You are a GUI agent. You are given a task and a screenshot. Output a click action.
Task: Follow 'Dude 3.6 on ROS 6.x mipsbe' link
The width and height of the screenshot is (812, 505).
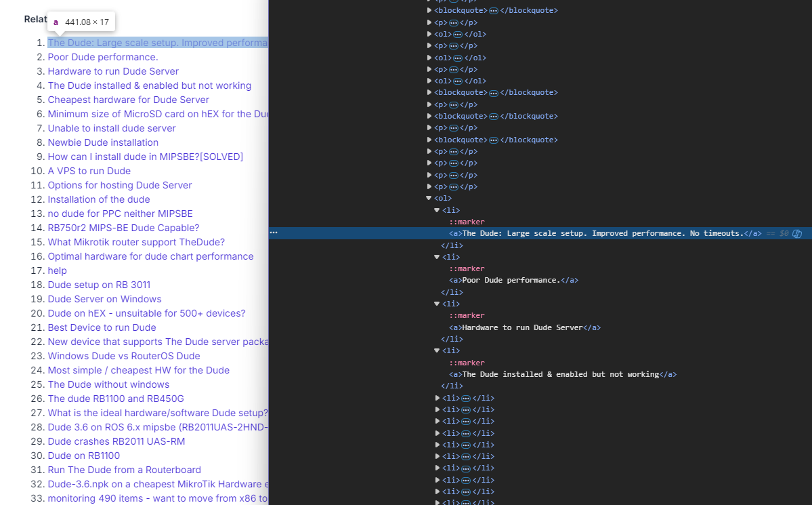[158, 428]
